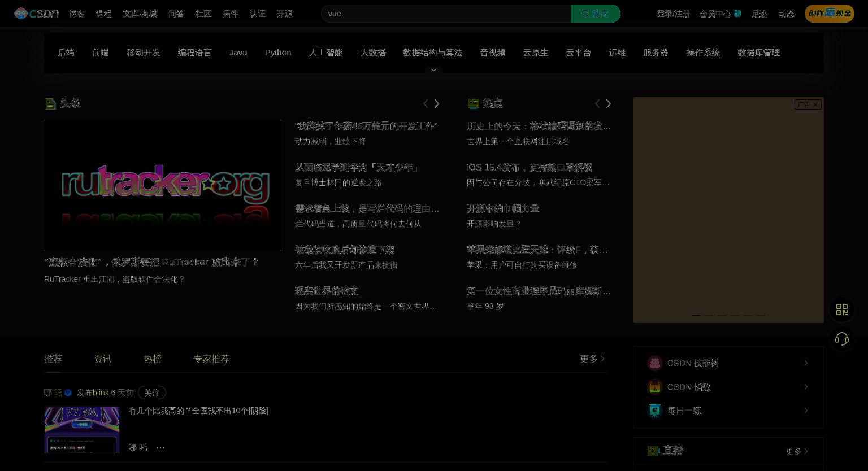The width and height of the screenshot is (868, 471).
Task: Open 足迹 link
Action: click(759, 14)
